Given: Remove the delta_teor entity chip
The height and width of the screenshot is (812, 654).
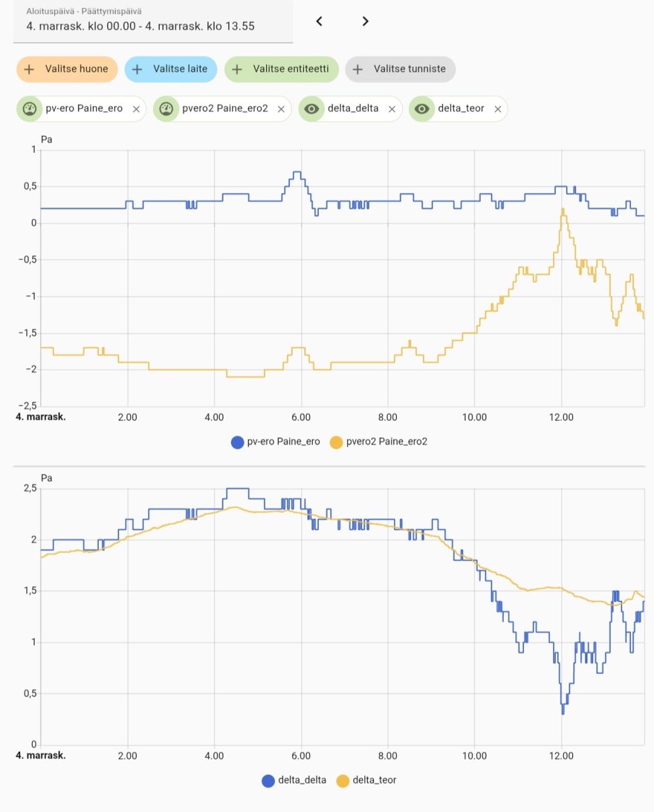Looking at the screenshot, I should (x=498, y=108).
